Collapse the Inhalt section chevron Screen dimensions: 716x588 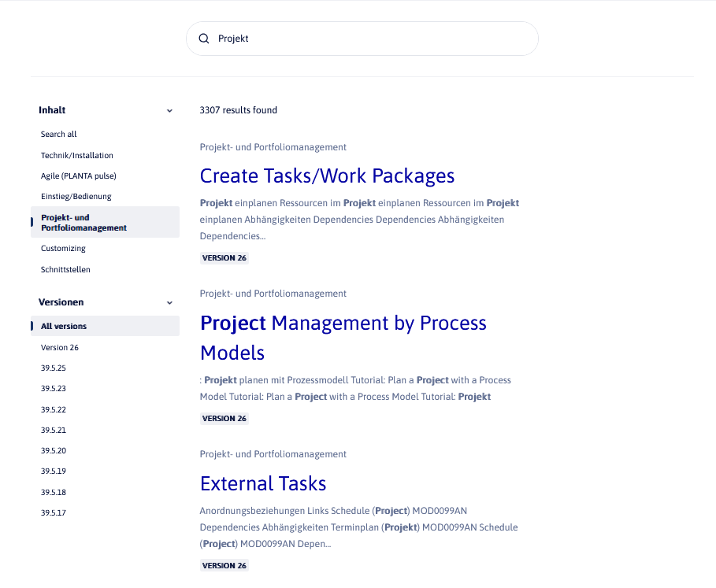[169, 111]
